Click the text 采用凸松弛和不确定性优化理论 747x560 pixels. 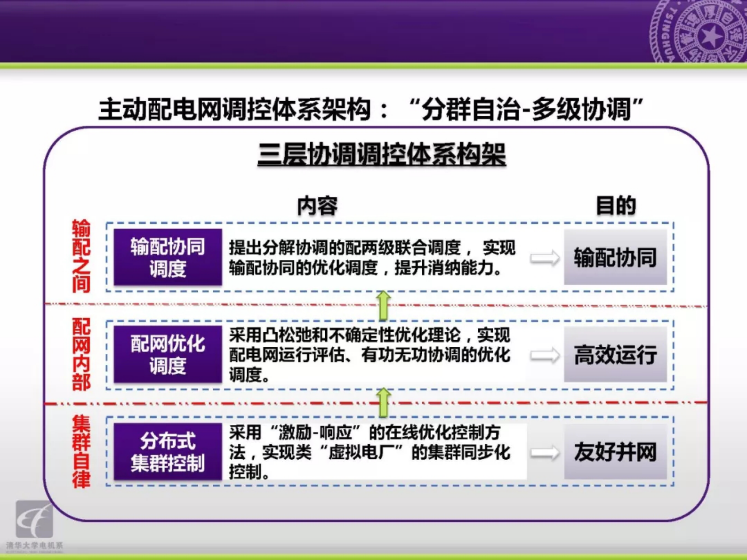click(x=345, y=335)
